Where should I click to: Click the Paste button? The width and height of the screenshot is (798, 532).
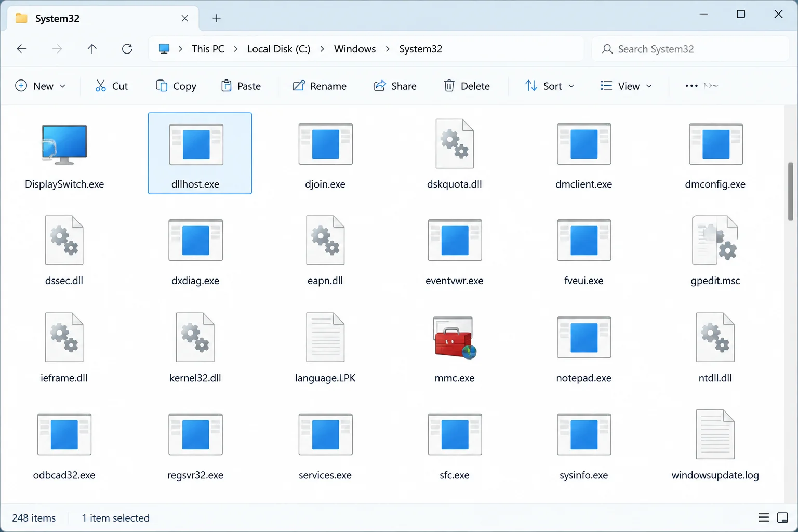click(241, 86)
